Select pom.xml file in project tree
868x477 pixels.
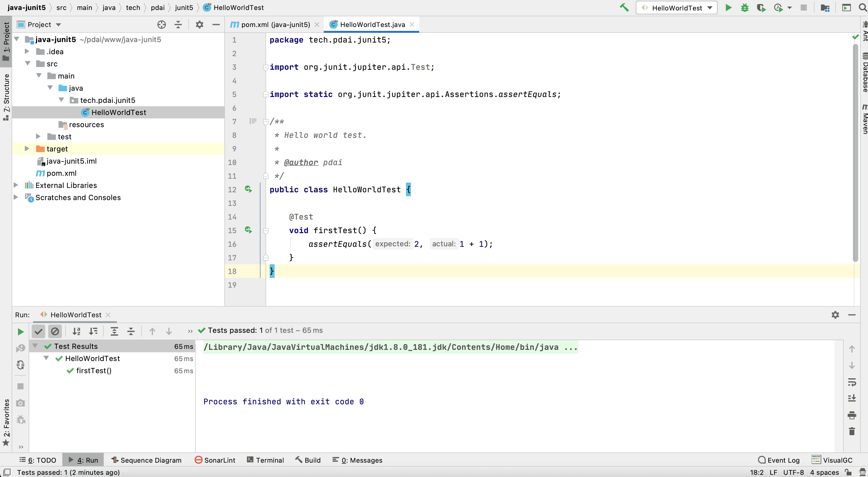(61, 173)
